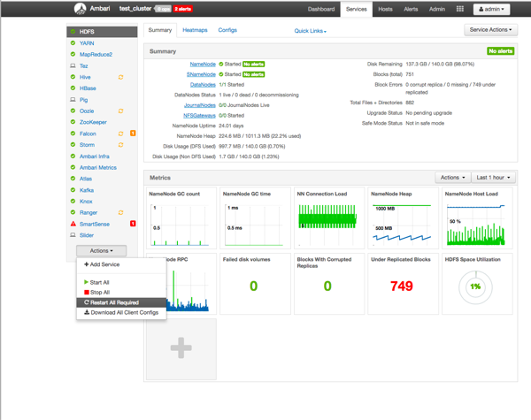Open the NN Connection Load chart

pyautogui.click(x=329, y=218)
